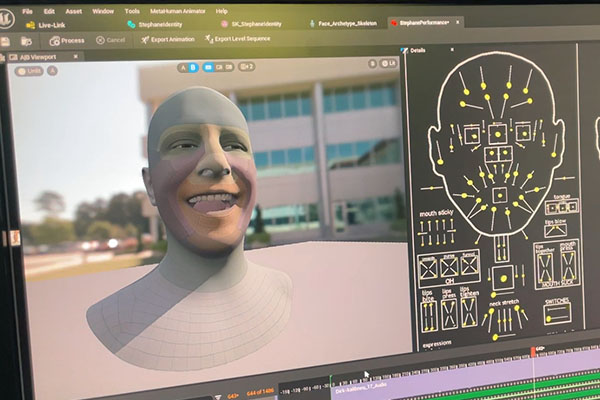The height and width of the screenshot is (400, 600).
Task: Open the Window menu
Action: point(103,11)
